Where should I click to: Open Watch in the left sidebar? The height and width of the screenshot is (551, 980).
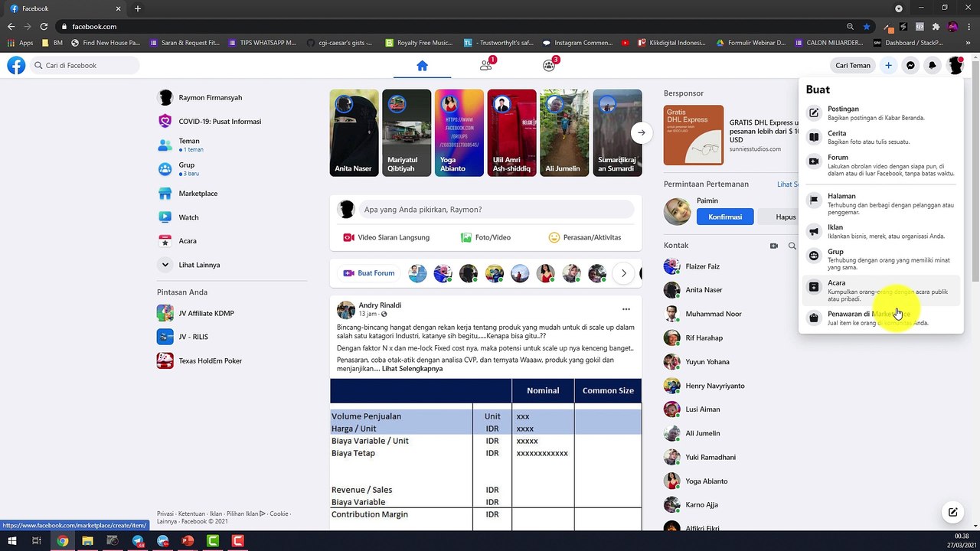(232, 217)
